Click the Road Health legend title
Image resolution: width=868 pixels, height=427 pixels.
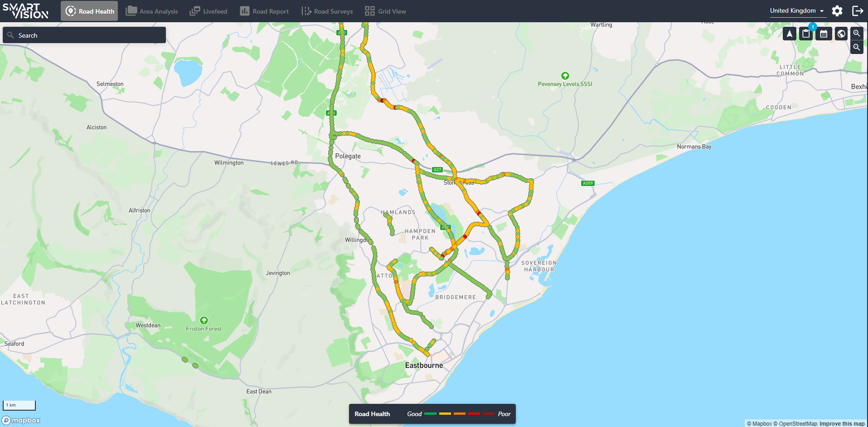pos(372,414)
